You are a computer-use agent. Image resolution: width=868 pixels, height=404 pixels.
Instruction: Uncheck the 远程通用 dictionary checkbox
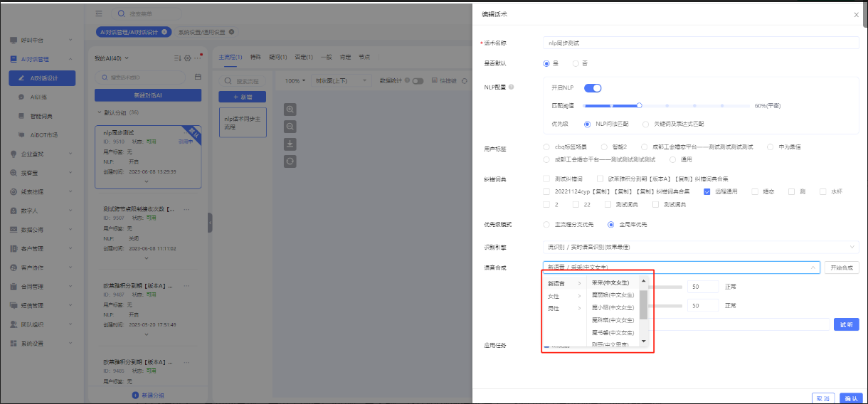point(706,191)
